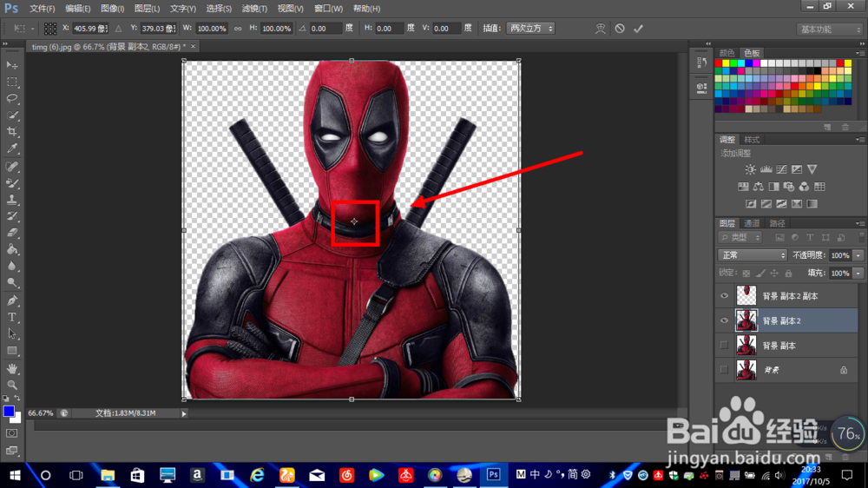868x488 pixels.
Task: Toggle lock image pixels
Action: [760, 273]
